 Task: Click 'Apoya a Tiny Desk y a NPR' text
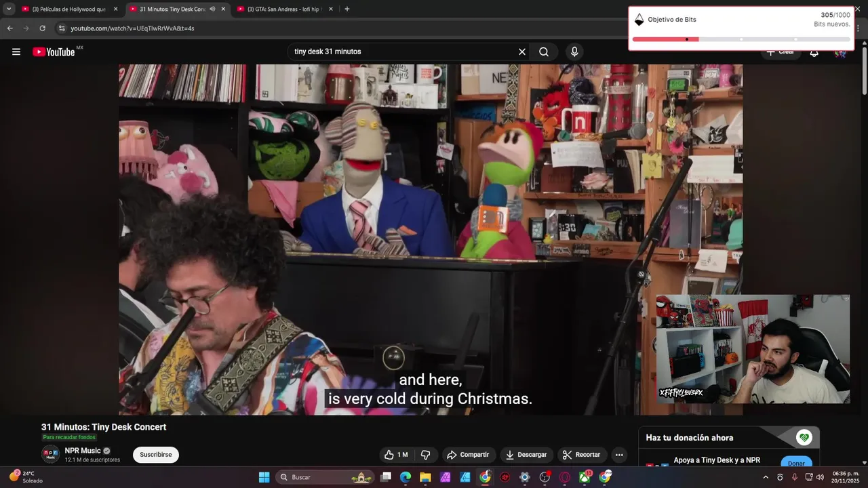pyautogui.click(x=717, y=460)
